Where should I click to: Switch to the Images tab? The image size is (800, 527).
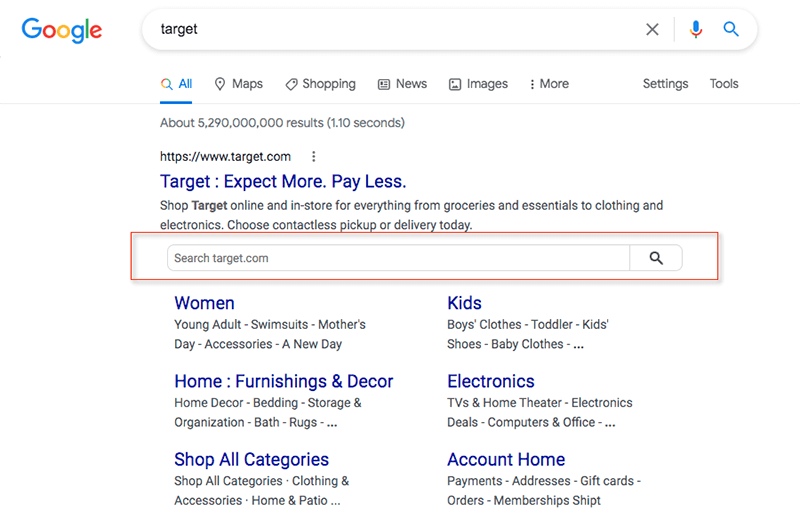coord(478,84)
